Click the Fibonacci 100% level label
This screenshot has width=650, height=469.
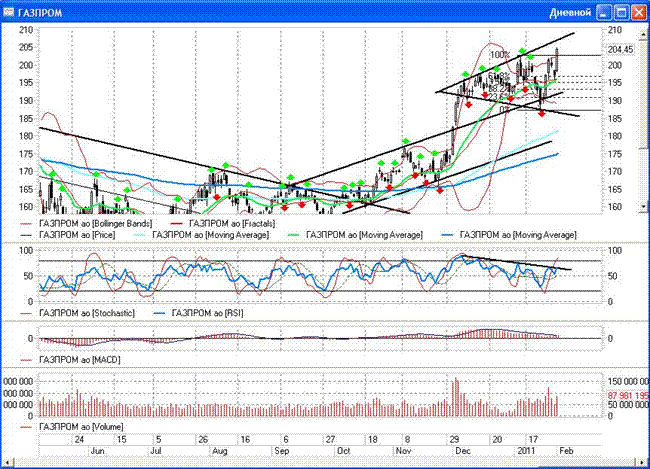click(500, 55)
